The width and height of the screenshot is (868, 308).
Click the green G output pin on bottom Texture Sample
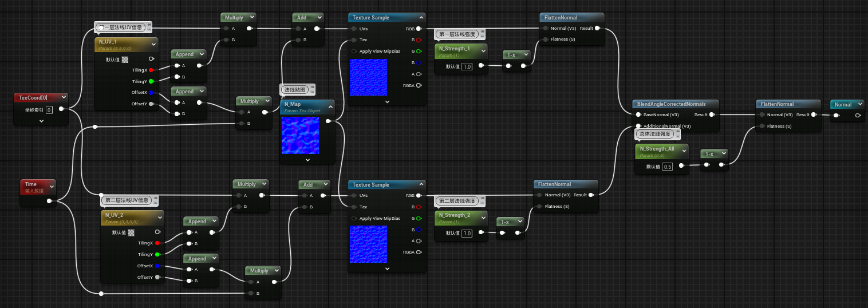(x=419, y=218)
